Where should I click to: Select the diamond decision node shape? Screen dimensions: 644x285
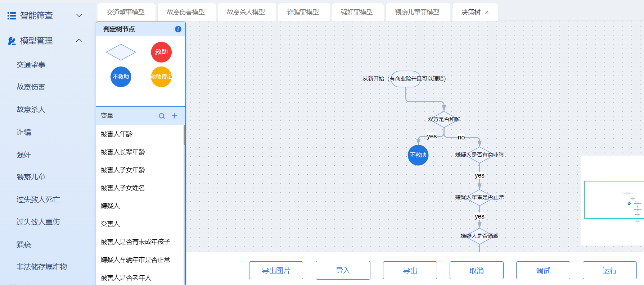point(121,52)
